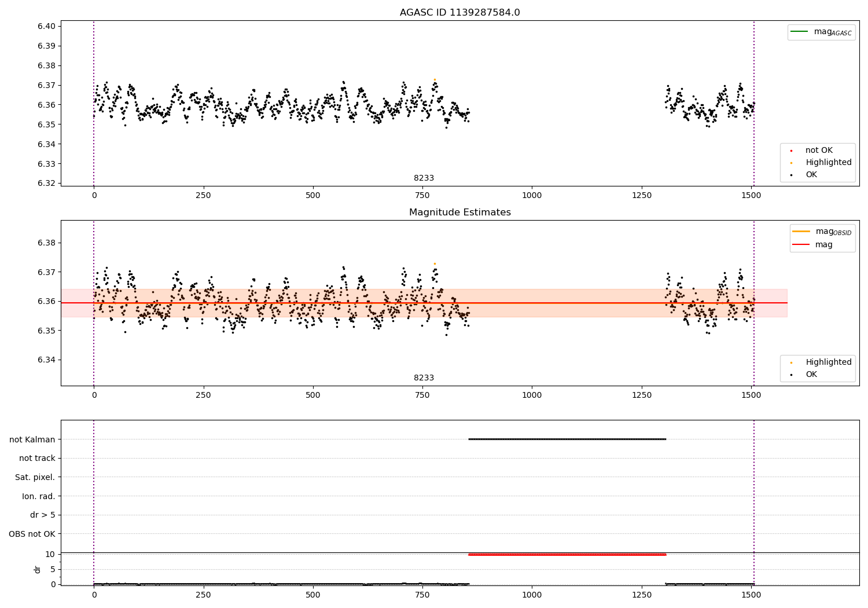Click 'Highlighted' legend entry in top plot
Image resolution: width=868 pixels, height=608 pixels.
point(829,163)
